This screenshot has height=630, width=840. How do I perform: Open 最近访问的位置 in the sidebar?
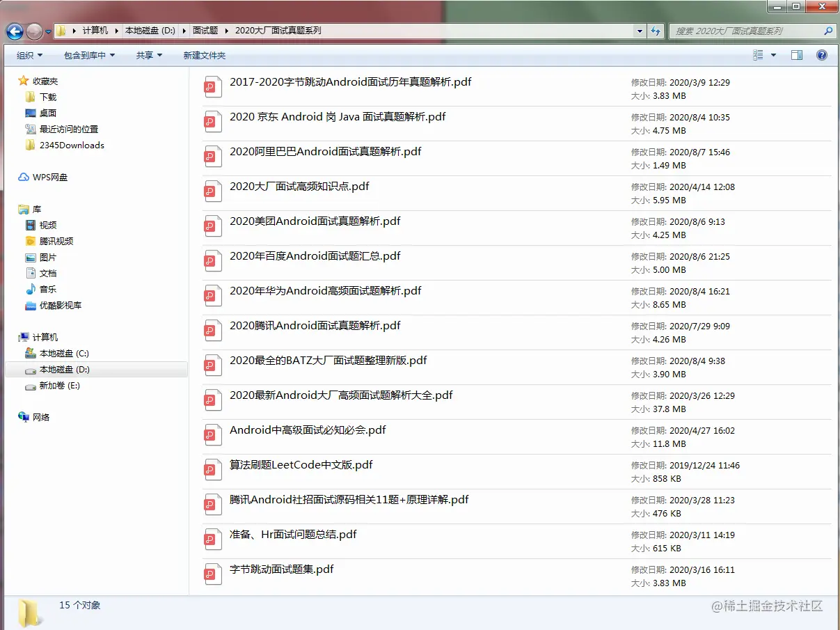click(69, 129)
